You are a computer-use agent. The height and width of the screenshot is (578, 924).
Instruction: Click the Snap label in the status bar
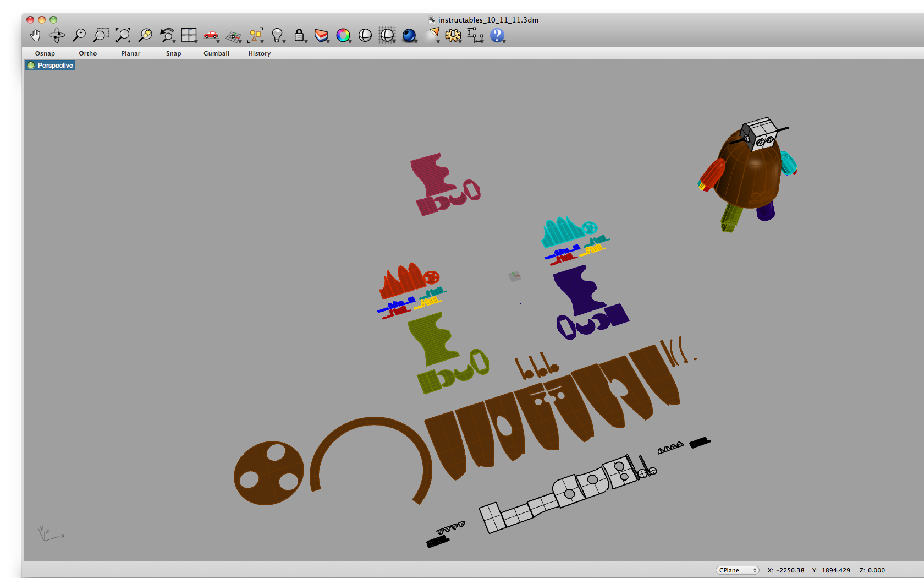[173, 53]
